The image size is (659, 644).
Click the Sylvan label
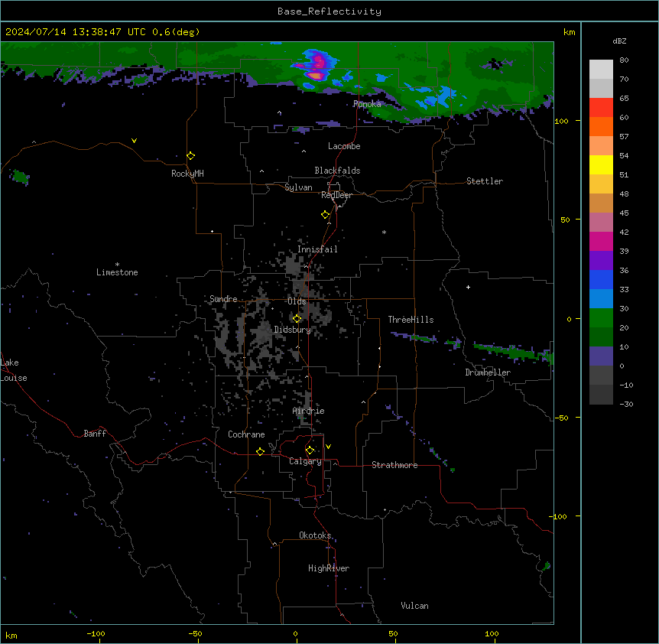[x=298, y=187]
